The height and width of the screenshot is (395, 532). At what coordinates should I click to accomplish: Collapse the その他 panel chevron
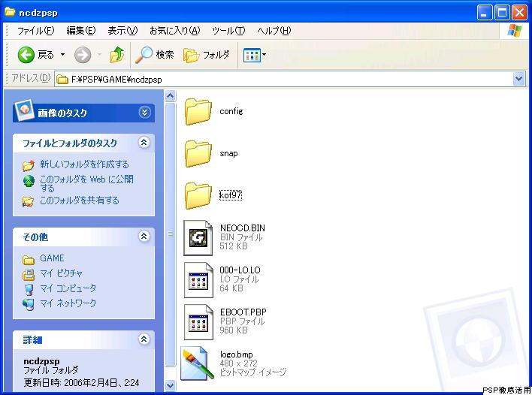click(144, 236)
